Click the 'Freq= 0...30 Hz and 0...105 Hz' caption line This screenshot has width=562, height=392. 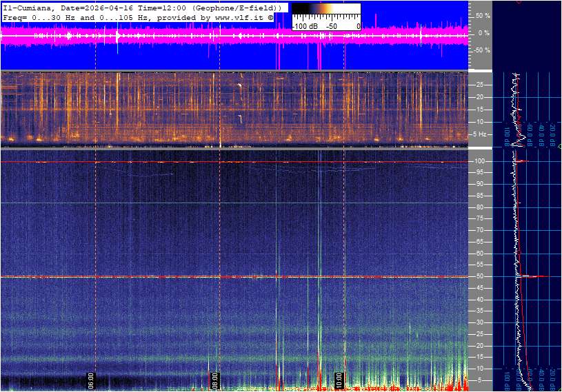(138, 17)
